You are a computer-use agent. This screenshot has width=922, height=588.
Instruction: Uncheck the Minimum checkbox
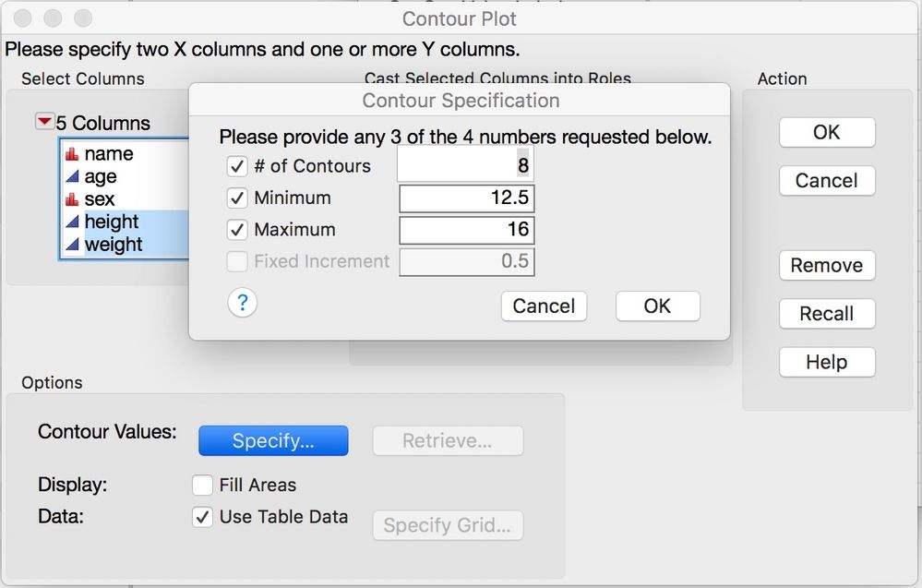point(237,198)
